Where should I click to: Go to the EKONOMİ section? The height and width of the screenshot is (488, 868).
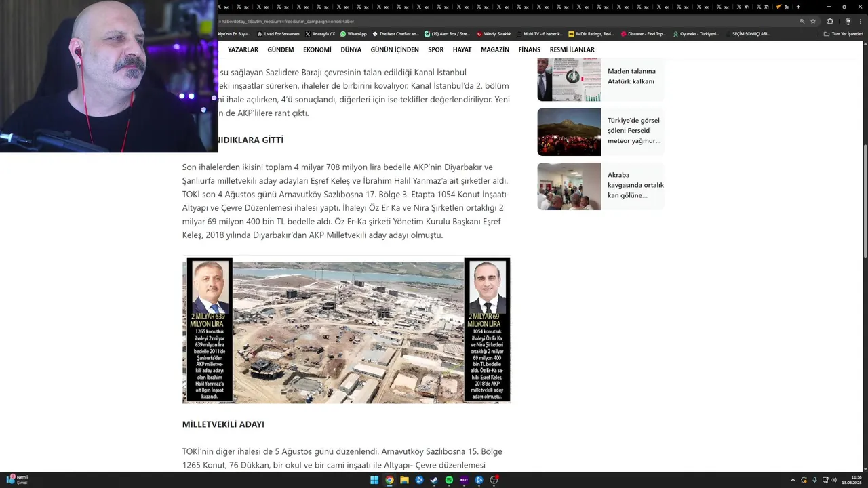[317, 49]
